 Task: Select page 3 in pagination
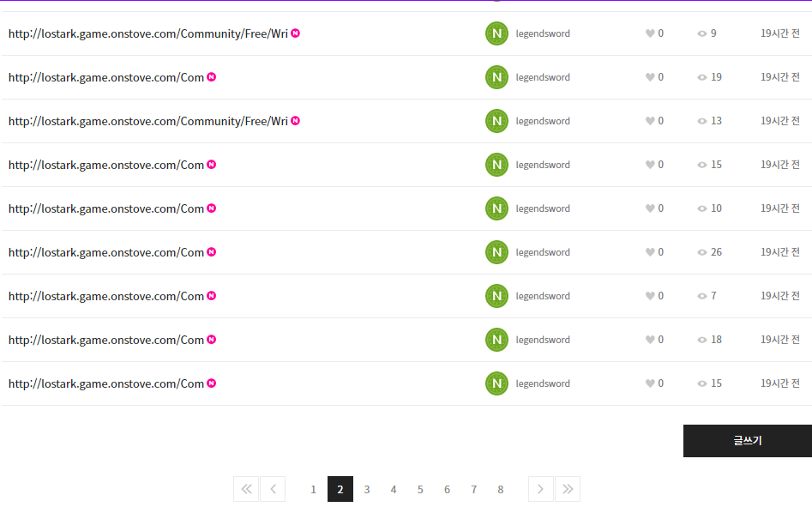pyautogui.click(x=367, y=489)
